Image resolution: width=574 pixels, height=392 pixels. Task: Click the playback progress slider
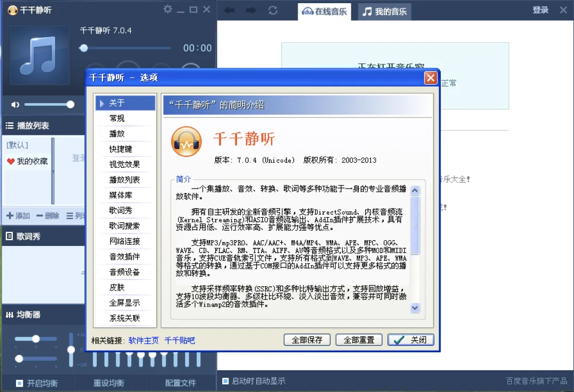125,48
